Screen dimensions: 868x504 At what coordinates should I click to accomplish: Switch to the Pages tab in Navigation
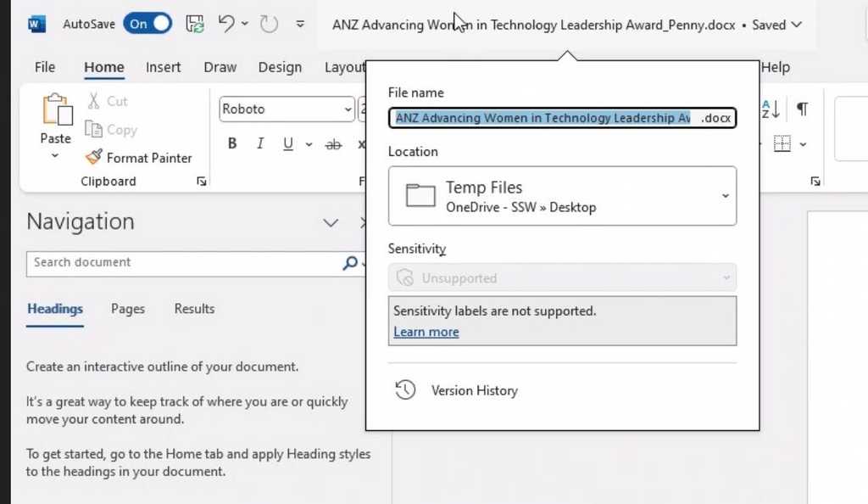(x=127, y=309)
